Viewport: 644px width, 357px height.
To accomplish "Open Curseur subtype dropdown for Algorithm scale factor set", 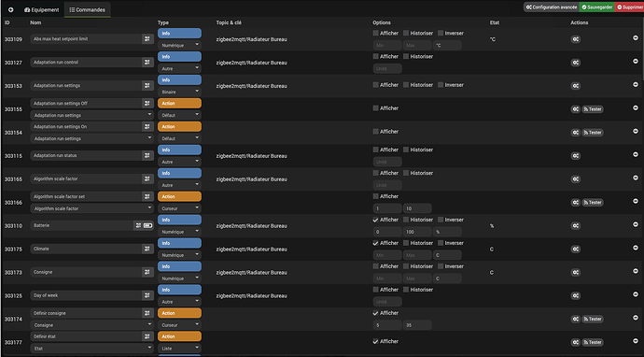I will 179,208.
